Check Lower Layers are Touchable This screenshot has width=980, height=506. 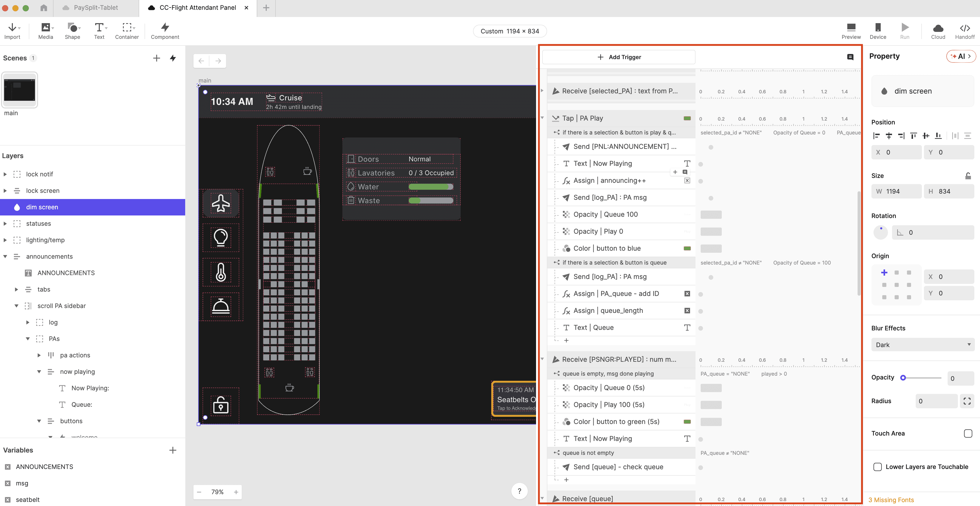878,467
